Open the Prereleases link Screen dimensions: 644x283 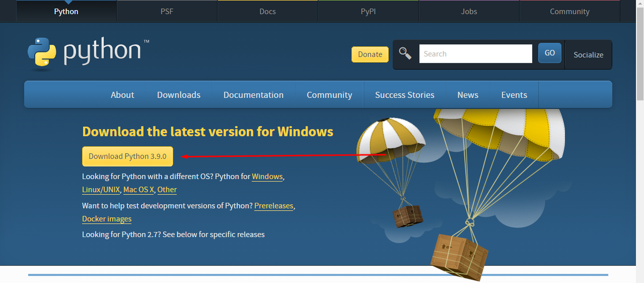(274, 206)
